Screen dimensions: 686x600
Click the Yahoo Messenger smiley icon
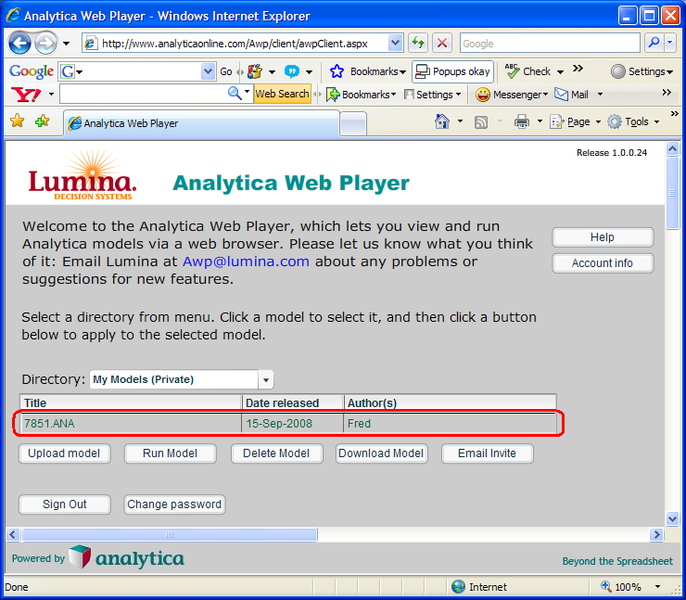pyautogui.click(x=483, y=95)
